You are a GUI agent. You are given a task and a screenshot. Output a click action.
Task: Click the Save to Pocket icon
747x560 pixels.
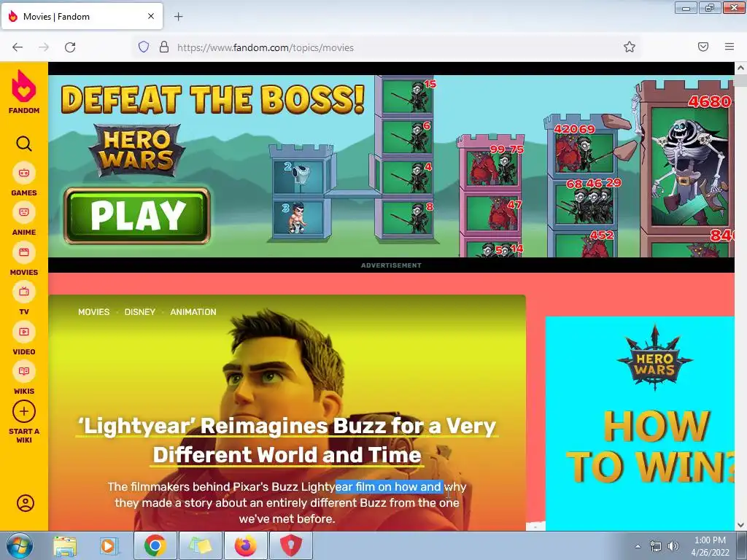[x=703, y=47]
